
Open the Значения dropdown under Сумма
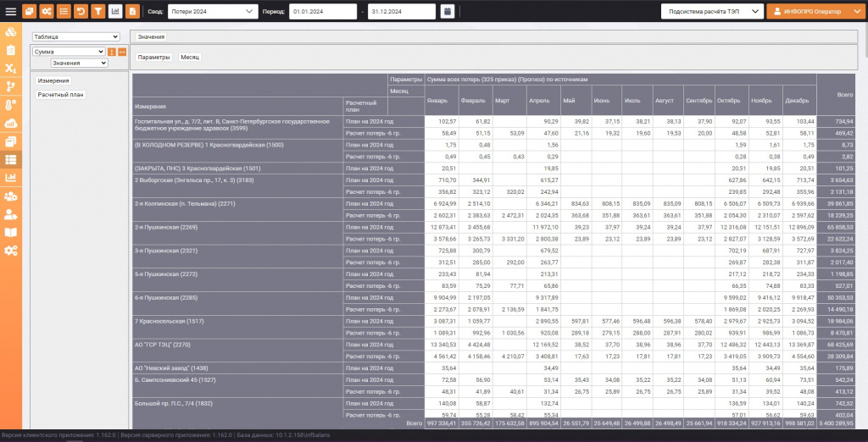(79, 63)
